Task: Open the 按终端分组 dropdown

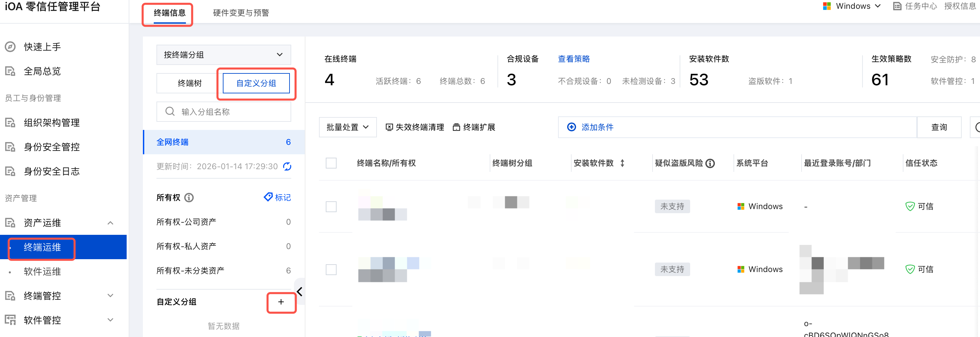Action: click(x=224, y=55)
